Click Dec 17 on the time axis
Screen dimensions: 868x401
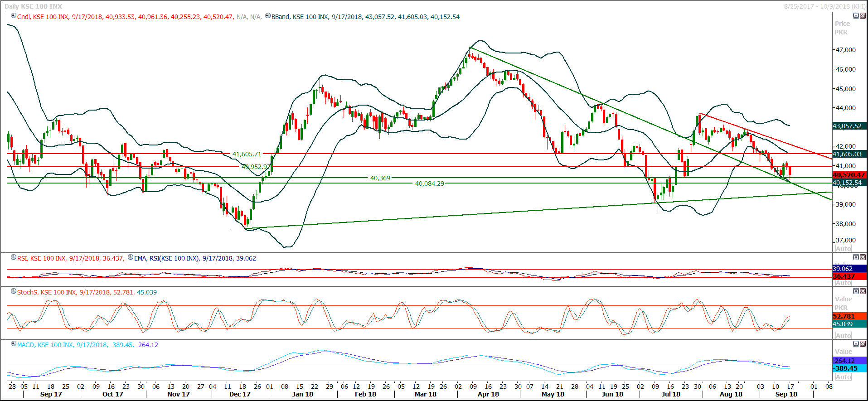point(240,394)
